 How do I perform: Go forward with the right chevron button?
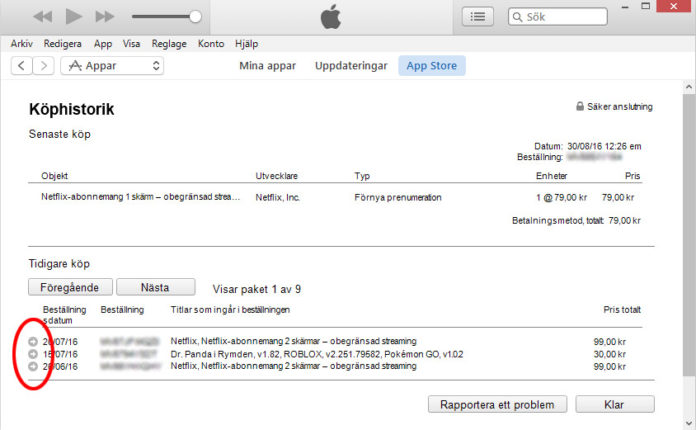click(44, 66)
